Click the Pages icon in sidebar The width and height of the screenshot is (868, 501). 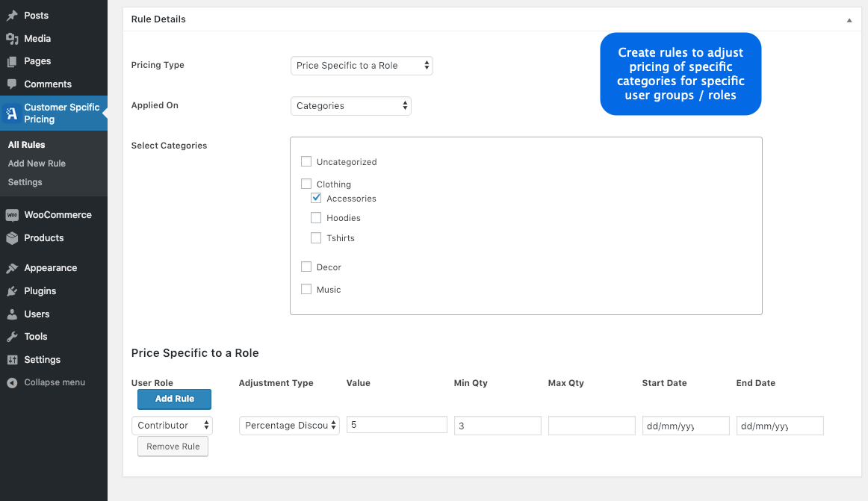click(x=11, y=61)
